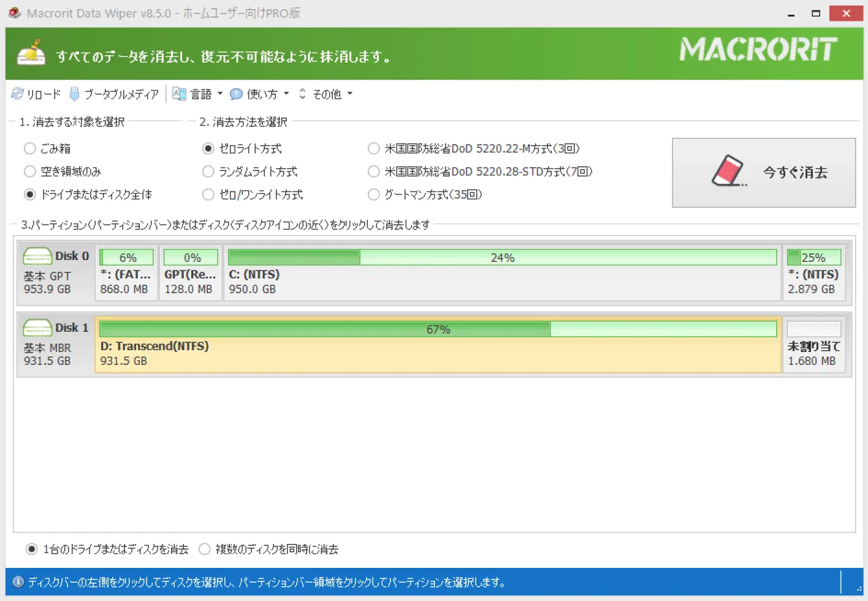
Task: Open the 言語 menu label
Action: click(x=201, y=94)
